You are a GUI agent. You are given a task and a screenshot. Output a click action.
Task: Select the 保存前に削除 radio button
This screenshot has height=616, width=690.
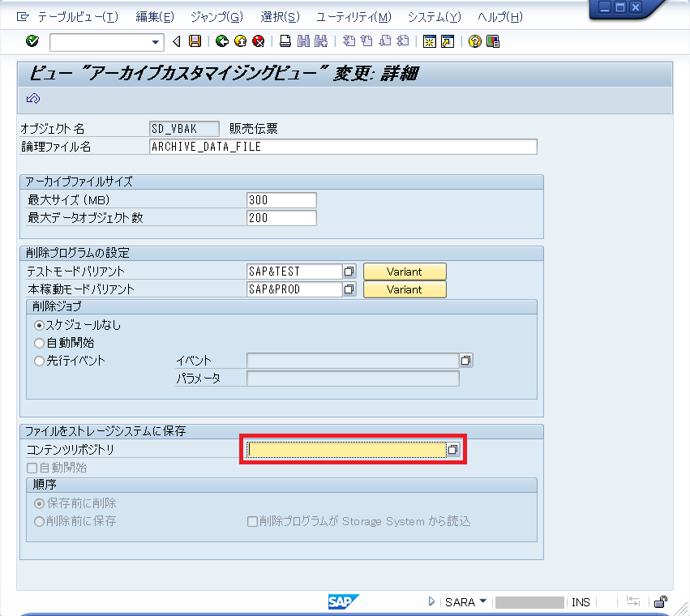(39, 503)
